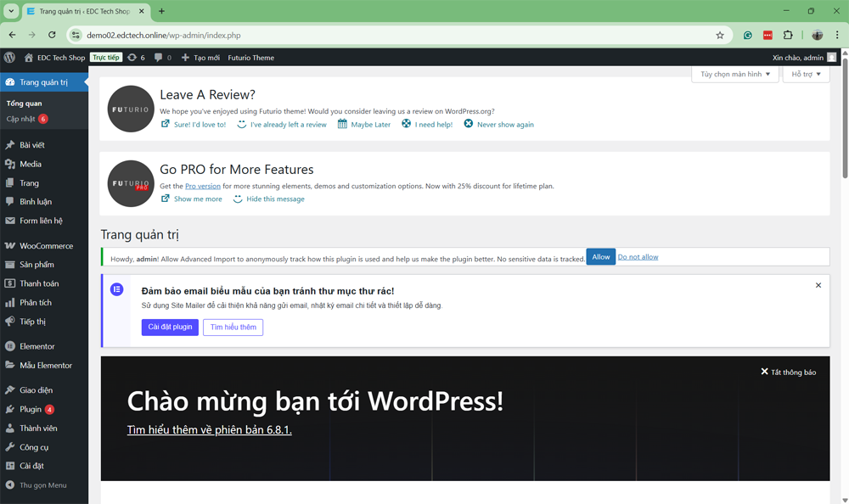Click the Elementor sidebar icon
Image resolution: width=849 pixels, height=504 pixels.
tap(9, 346)
